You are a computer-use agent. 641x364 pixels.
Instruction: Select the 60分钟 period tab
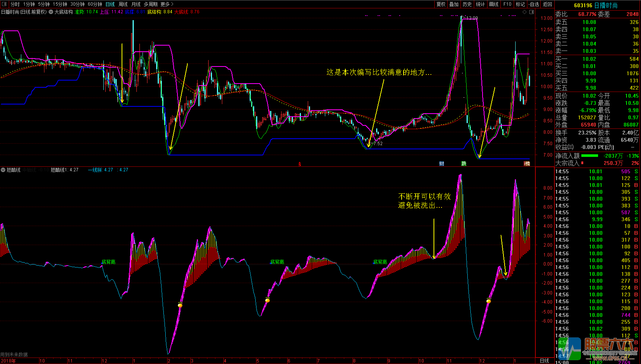point(95,4)
